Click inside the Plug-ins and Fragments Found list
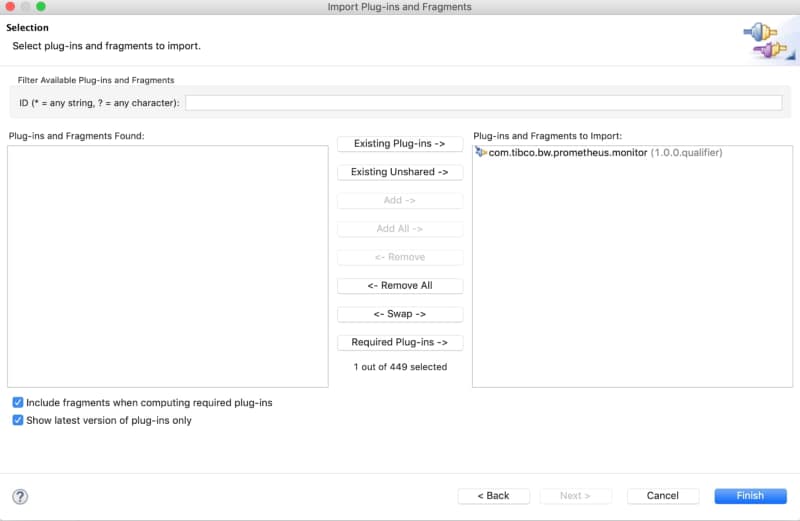This screenshot has height=521, width=800. tap(168, 266)
